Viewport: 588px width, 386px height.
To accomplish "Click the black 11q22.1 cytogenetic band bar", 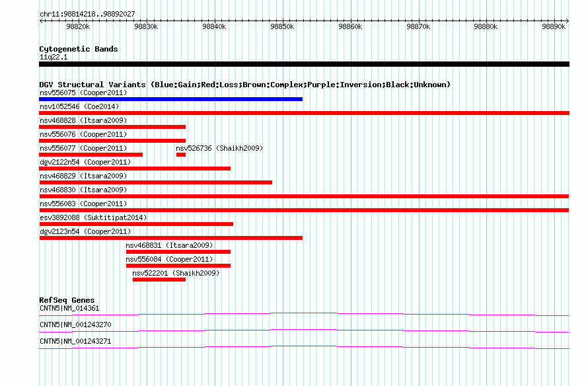I will (x=304, y=64).
